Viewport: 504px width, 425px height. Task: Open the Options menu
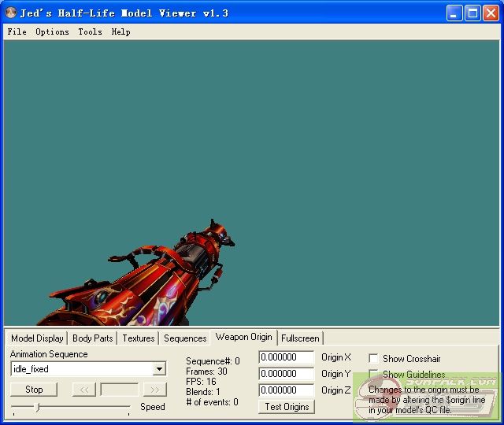pyautogui.click(x=52, y=32)
